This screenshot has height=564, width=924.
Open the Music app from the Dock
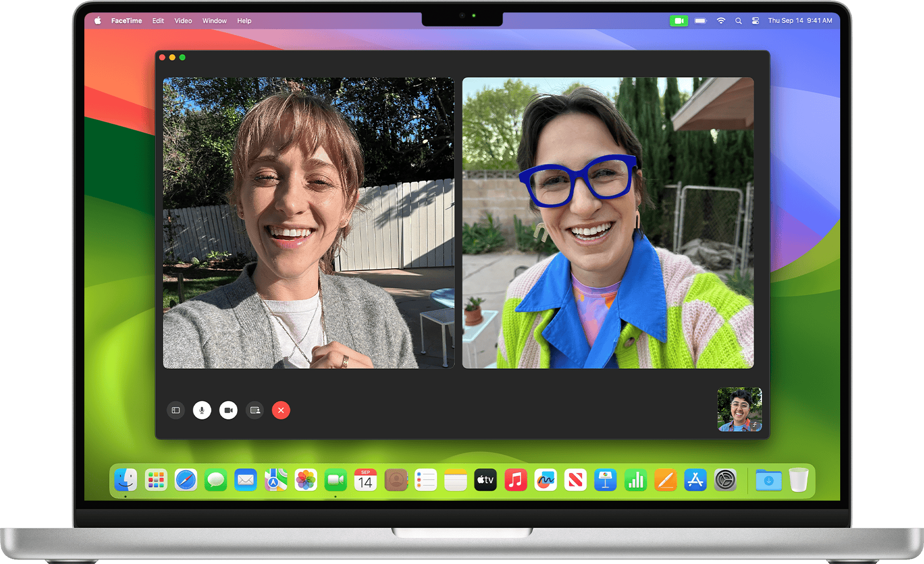[515, 480]
